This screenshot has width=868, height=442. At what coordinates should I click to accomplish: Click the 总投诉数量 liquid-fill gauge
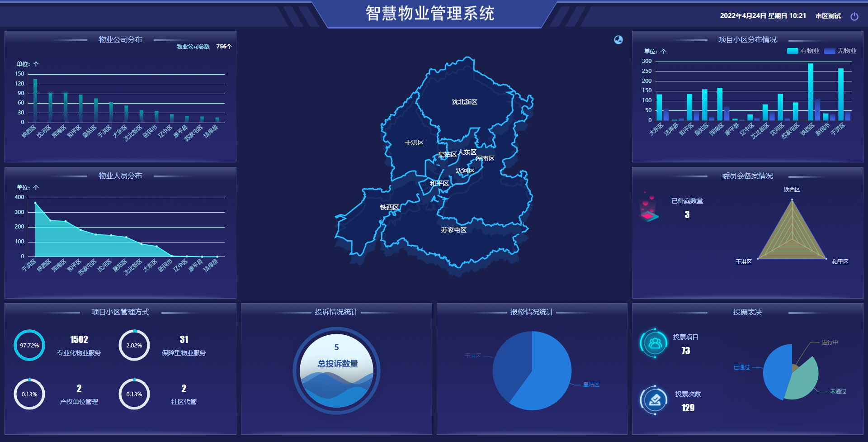tap(336, 371)
